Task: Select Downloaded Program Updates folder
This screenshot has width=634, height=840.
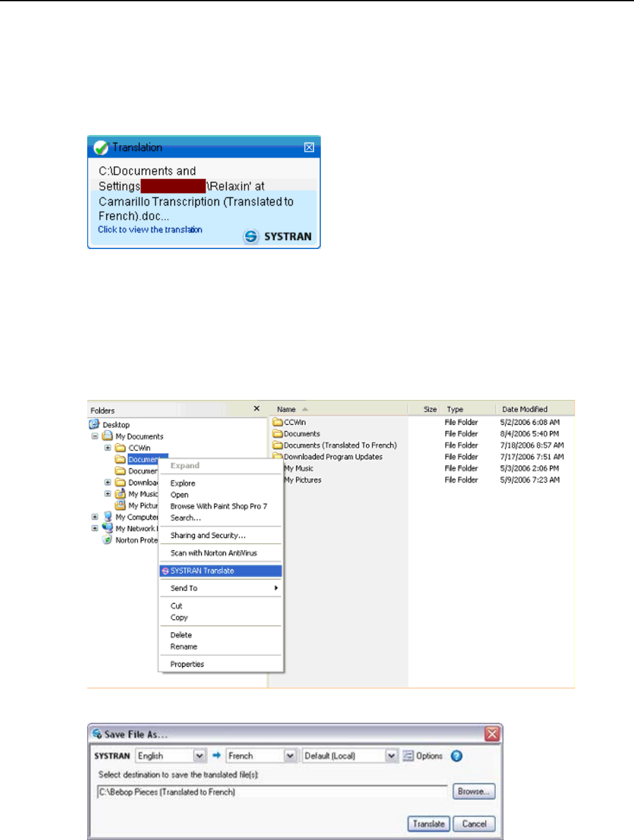Action: [328, 457]
